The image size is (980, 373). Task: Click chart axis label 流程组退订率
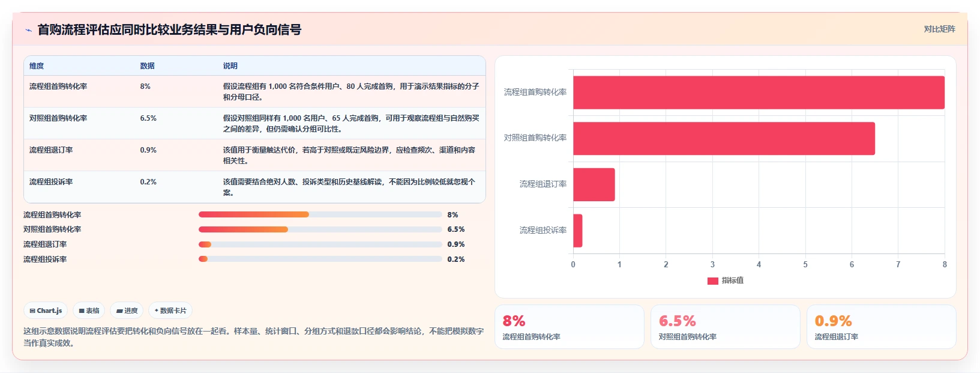(x=543, y=184)
